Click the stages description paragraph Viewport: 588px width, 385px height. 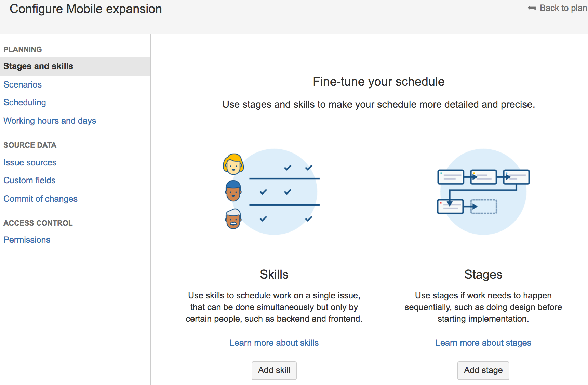(x=483, y=307)
